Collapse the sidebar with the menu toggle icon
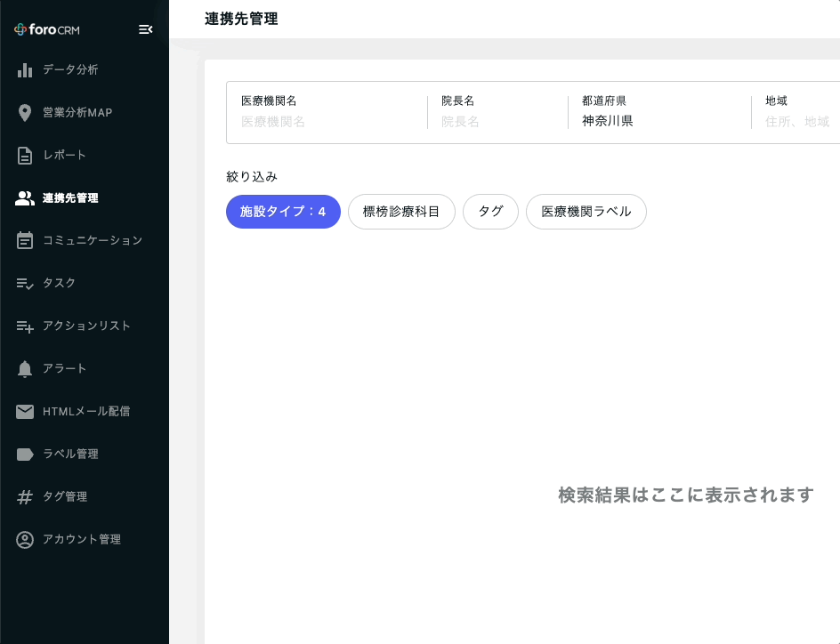Screen dimensions: 840x644 click(146, 29)
